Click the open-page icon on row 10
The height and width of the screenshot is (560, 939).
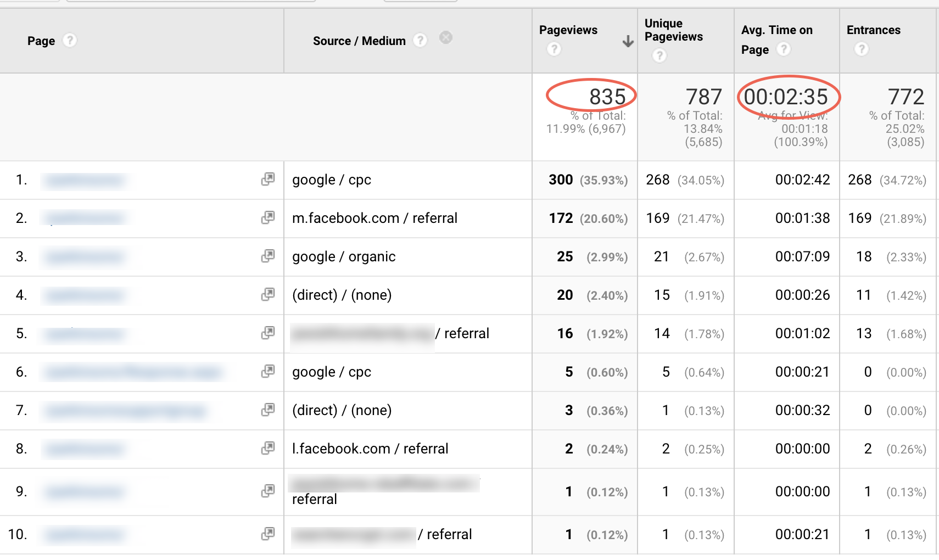(268, 533)
